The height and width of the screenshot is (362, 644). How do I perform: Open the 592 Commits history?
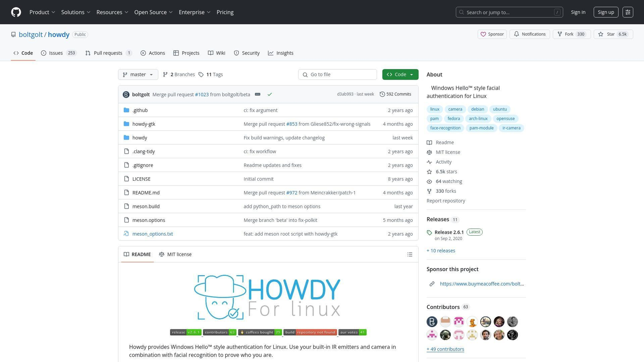395,94
